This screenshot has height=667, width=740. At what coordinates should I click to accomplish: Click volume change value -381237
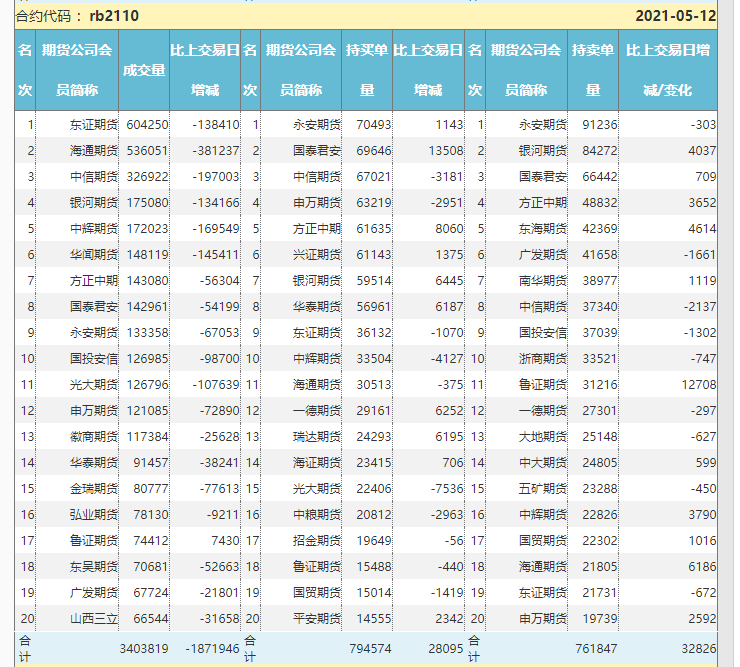[x=216, y=151]
